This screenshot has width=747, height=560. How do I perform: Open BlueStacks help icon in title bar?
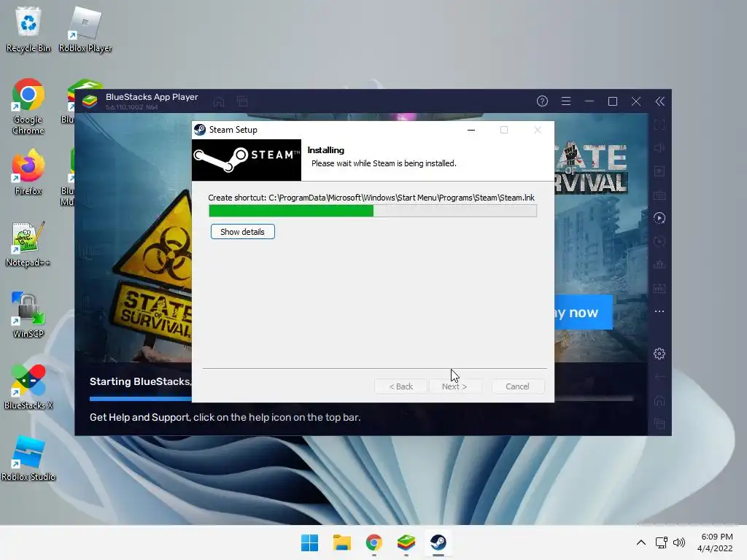coord(542,101)
